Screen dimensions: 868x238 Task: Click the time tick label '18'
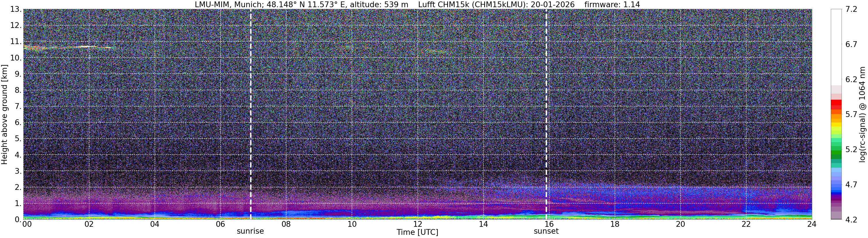point(614,224)
